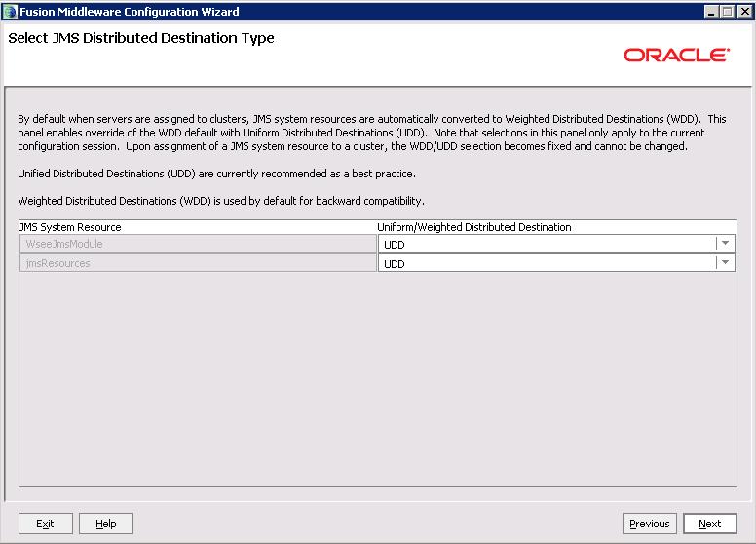Image resolution: width=756 pixels, height=544 pixels.
Task: Click the Unified Distributed Destinations recommendation text
Action: coord(216,174)
